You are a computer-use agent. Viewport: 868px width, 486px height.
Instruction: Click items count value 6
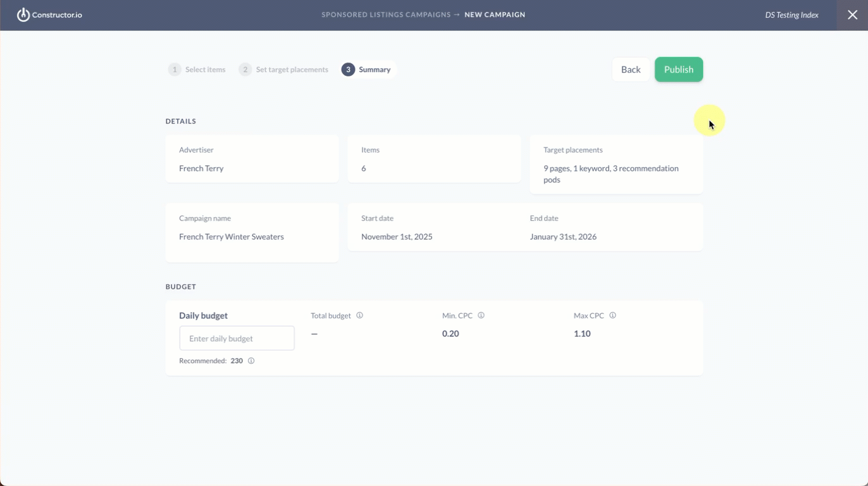364,168
